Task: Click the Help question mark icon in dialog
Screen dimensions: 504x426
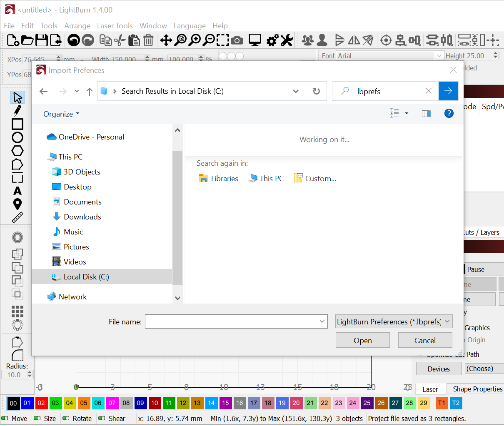Action: point(449,113)
